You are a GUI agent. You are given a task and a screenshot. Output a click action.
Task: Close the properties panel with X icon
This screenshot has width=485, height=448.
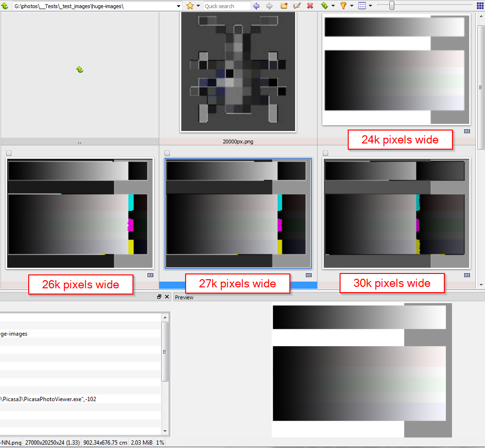167,297
